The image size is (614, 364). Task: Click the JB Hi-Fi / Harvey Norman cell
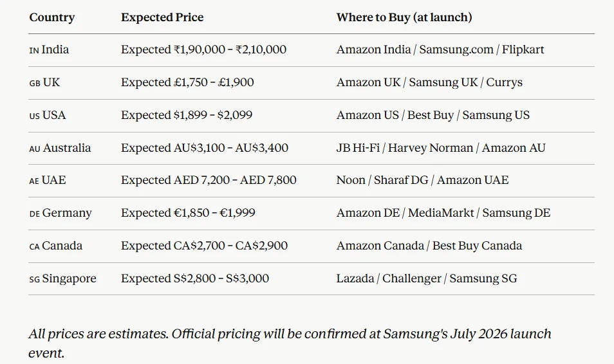tap(440, 148)
